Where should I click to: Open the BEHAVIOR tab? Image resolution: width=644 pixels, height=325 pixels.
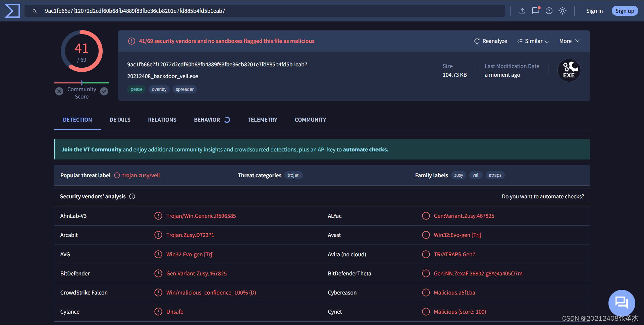(x=212, y=120)
